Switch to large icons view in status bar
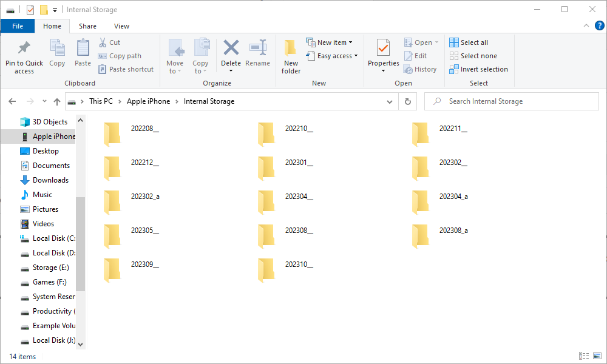This screenshot has height=364, width=607. tap(597, 356)
